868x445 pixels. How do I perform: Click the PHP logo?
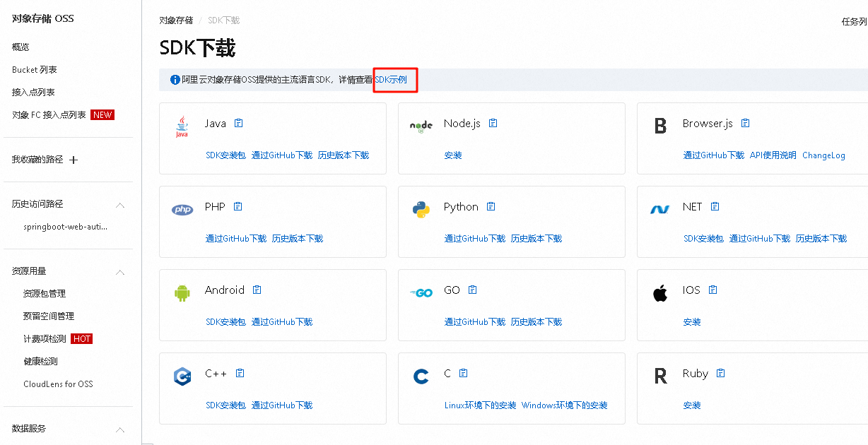182,210
